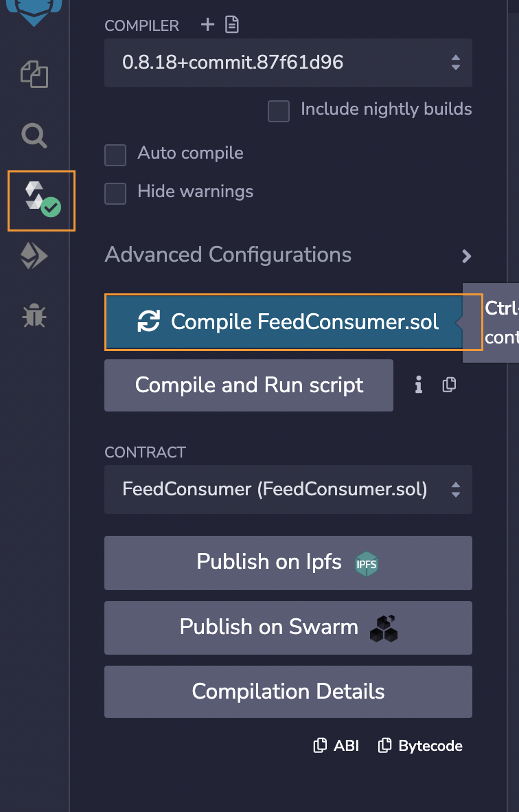Open compiler version 0.8.18 dropdown
Image resolution: width=519 pixels, height=812 pixels.
288,63
